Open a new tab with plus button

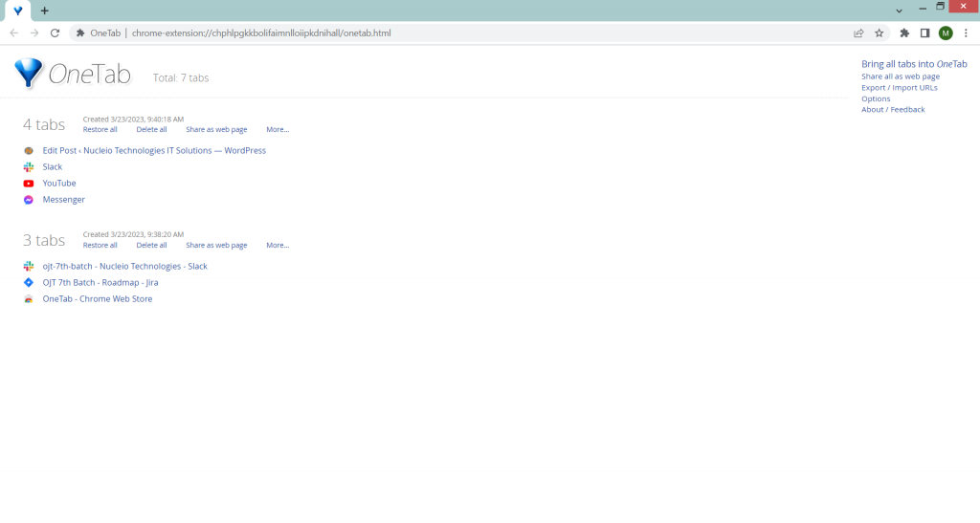(44, 11)
